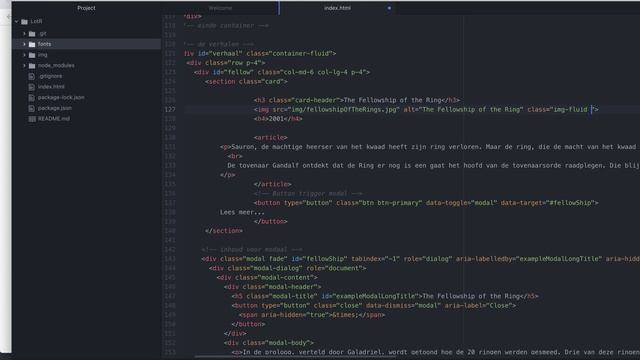
Task: Click the img src fellowshipOfTheRings.jpg line
Action: point(426,109)
